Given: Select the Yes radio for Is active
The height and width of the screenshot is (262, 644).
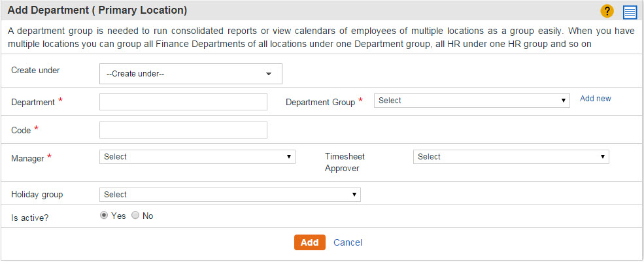Looking at the screenshot, I should coord(104,216).
